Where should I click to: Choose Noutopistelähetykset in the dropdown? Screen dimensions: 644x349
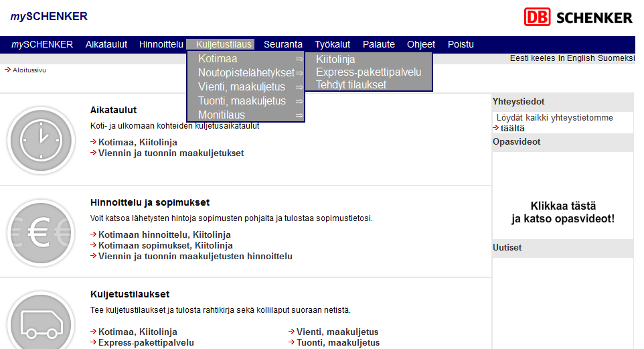(246, 73)
